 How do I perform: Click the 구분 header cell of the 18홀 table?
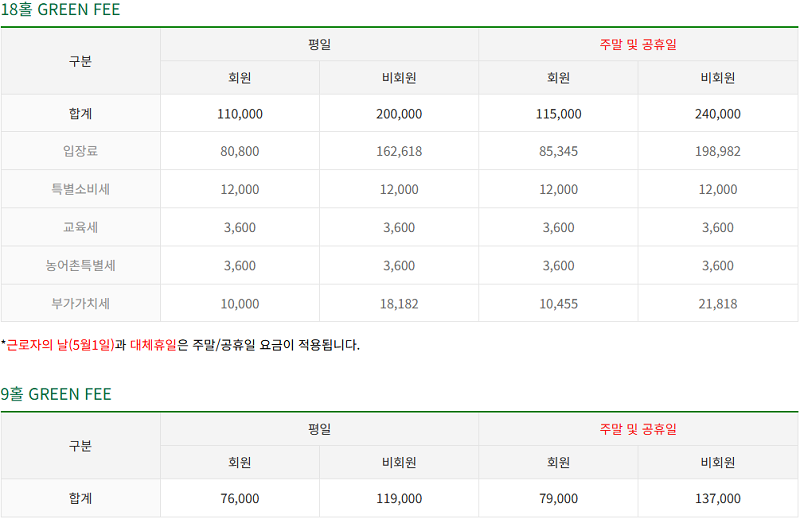pos(80,61)
